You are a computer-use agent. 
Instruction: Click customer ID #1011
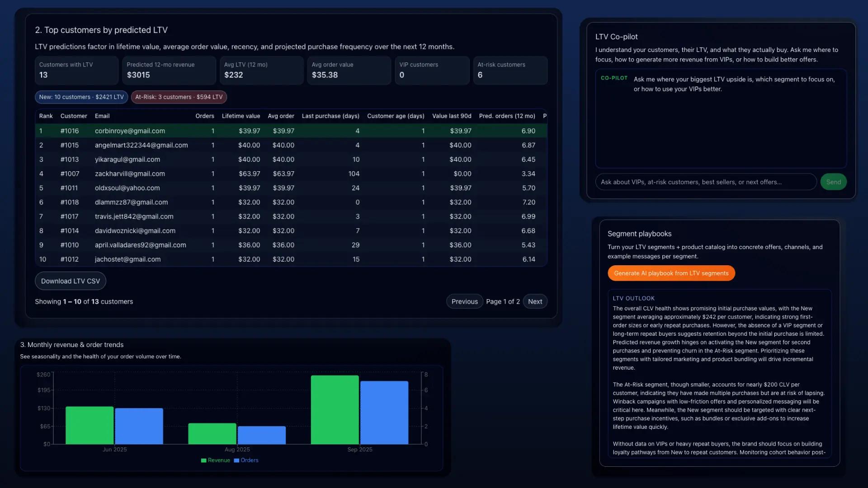coord(69,188)
